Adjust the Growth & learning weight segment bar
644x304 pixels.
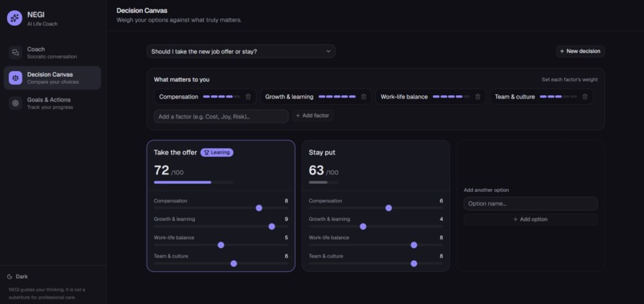click(x=337, y=97)
